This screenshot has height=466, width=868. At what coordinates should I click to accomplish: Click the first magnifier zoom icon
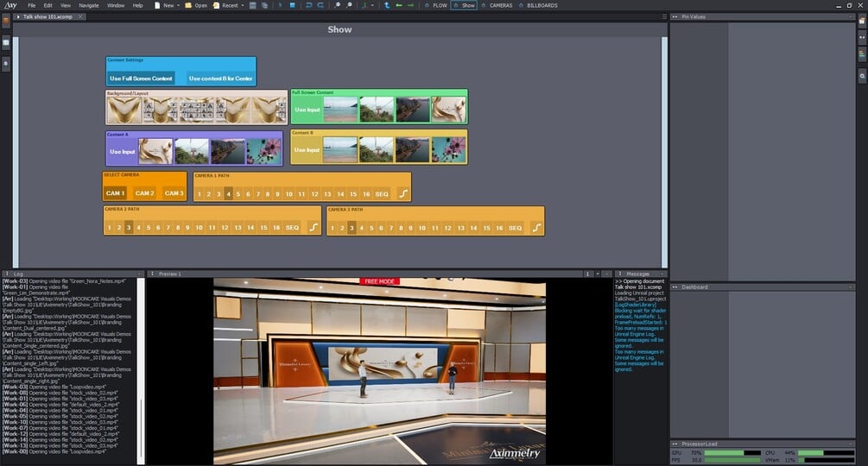pyautogui.click(x=338, y=5)
